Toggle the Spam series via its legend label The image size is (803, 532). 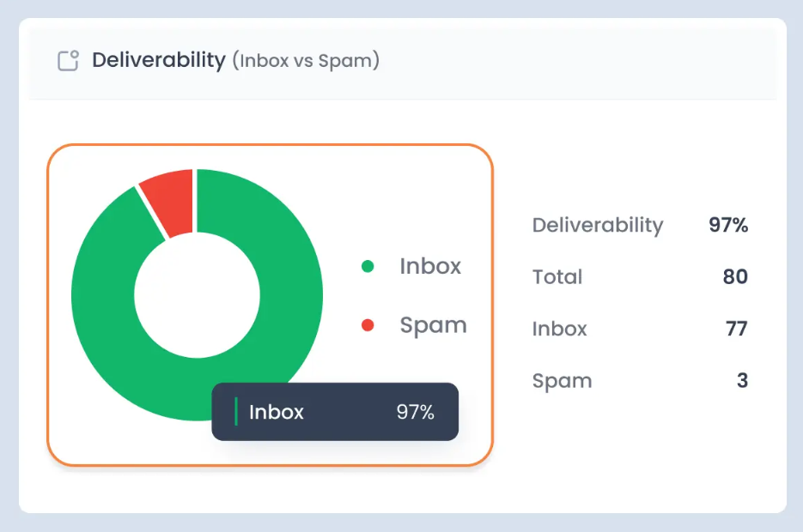coord(433,325)
